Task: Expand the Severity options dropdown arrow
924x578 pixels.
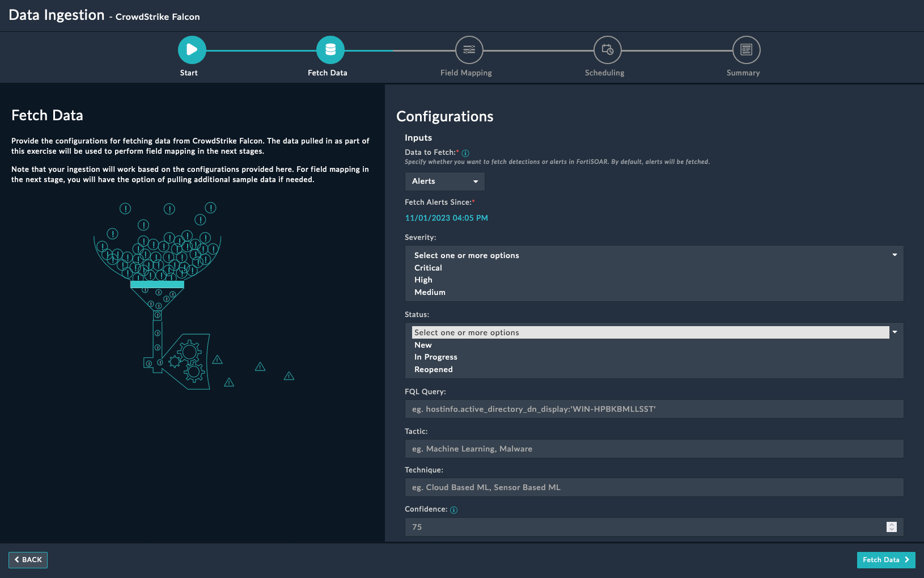Action: (895, 255)
